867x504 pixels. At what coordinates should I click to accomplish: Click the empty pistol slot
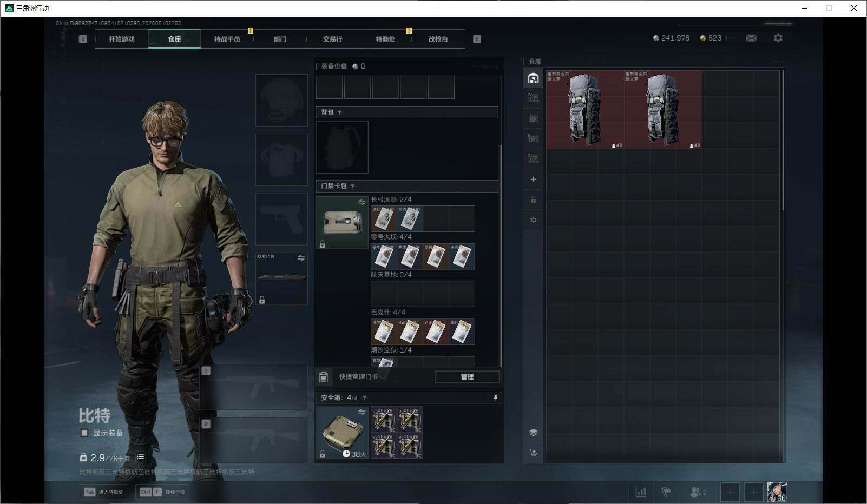[x=281, y=220]
